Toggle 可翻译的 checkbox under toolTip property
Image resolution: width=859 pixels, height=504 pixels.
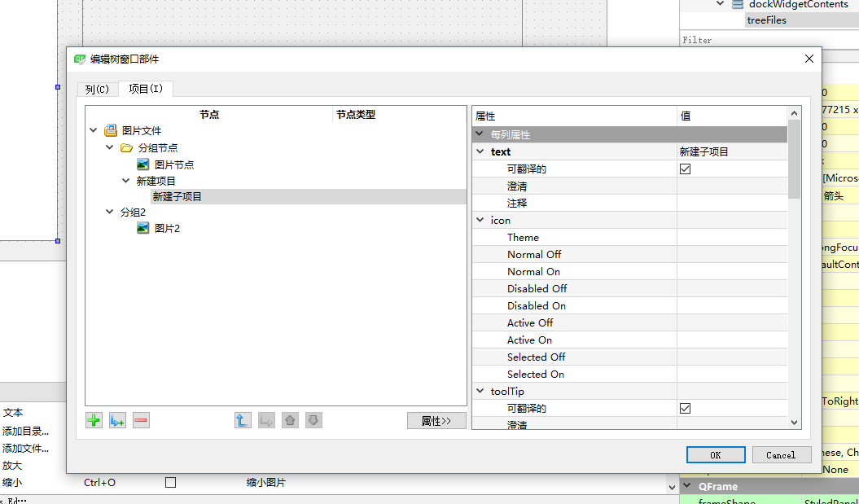pos(685,408)
